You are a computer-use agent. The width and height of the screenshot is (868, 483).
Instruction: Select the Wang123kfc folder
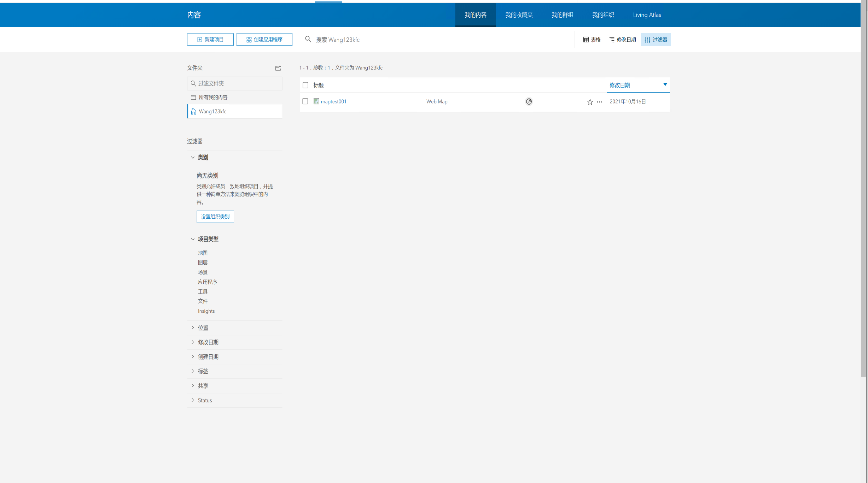coord(235,111)
